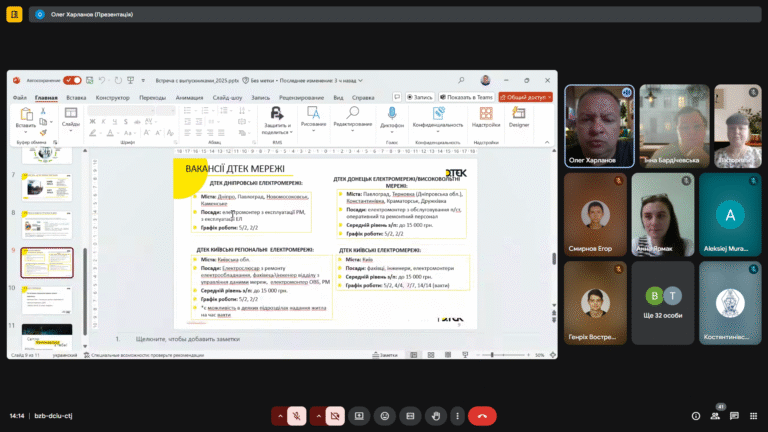Viewport: 768px width, 432px height.
Task: Toggle italic К formatting
Action: [103, 121]
